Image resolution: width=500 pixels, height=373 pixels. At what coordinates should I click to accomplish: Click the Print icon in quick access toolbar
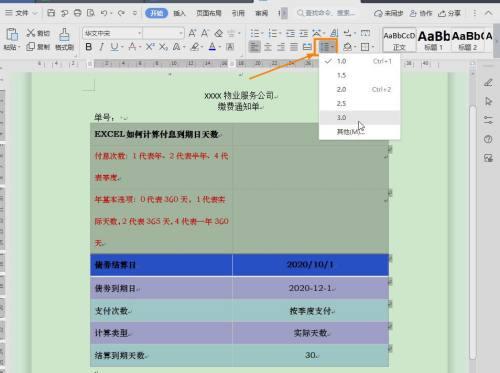pos(77,13)
